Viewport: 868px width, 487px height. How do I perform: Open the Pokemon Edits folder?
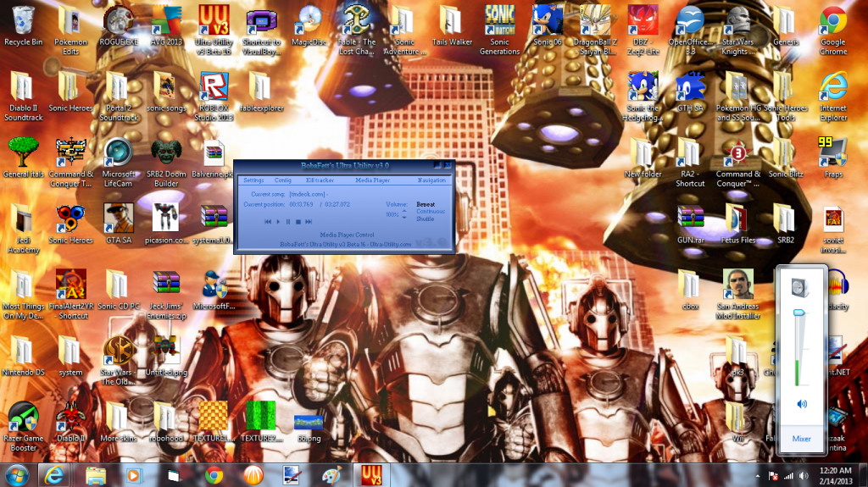(70, 30)
